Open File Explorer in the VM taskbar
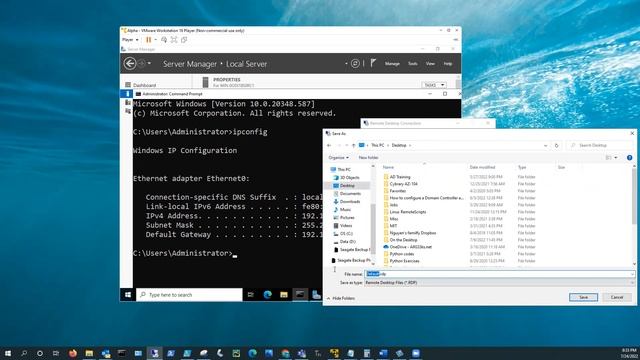 click(284, 295)
